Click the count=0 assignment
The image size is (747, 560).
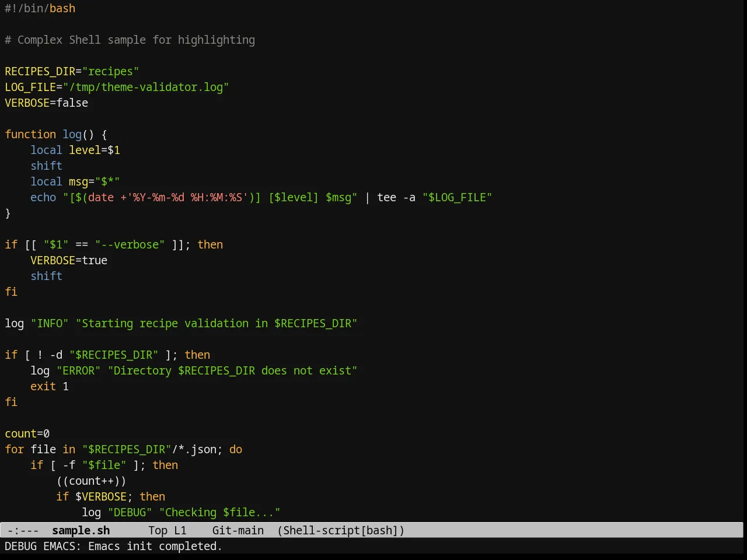point(27,433)
